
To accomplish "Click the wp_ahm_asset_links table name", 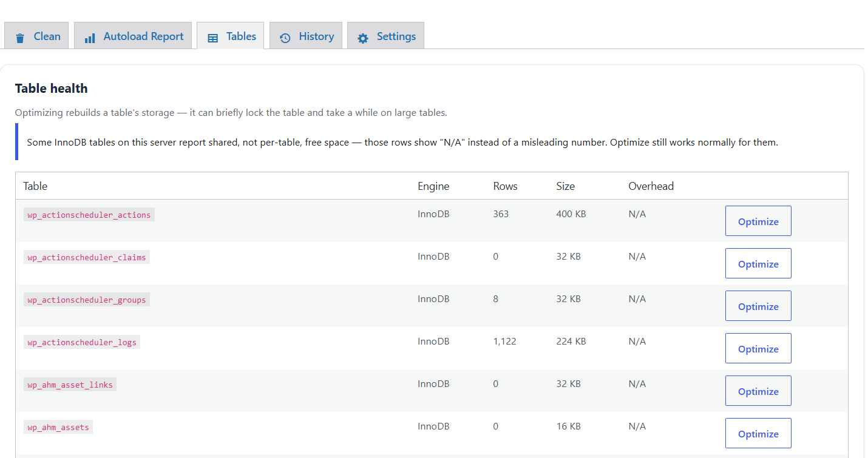I will (x=70, y=385).
